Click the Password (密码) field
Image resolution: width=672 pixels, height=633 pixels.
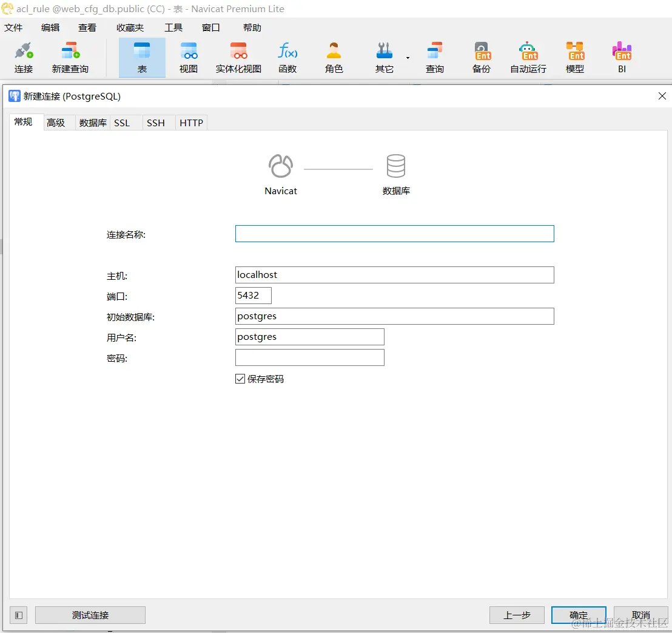click(x=310, y=357)
